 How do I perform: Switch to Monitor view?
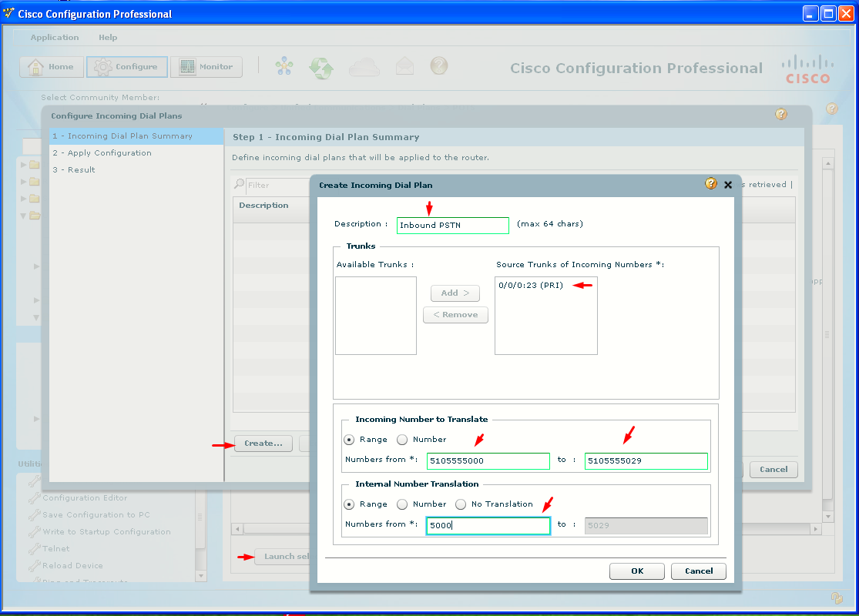206,67
